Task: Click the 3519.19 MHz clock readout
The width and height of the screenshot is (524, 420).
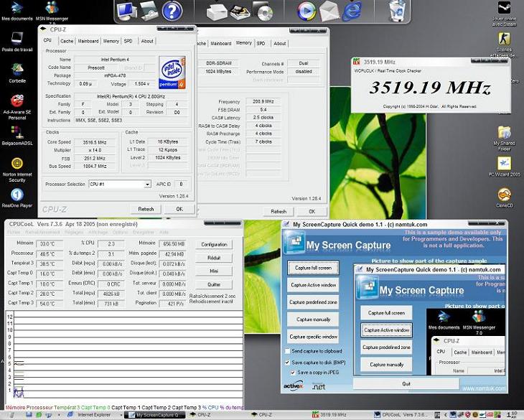Action: click(431, 88)
